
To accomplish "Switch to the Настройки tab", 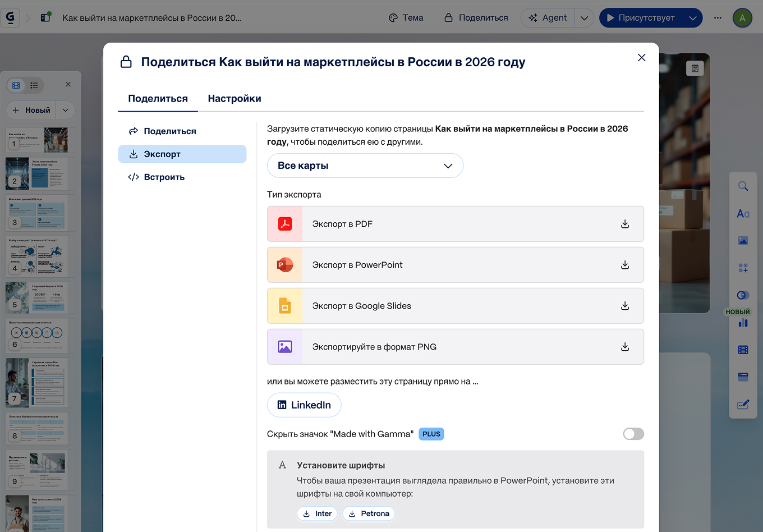I will pyautogui.click(x=234, y=98).
